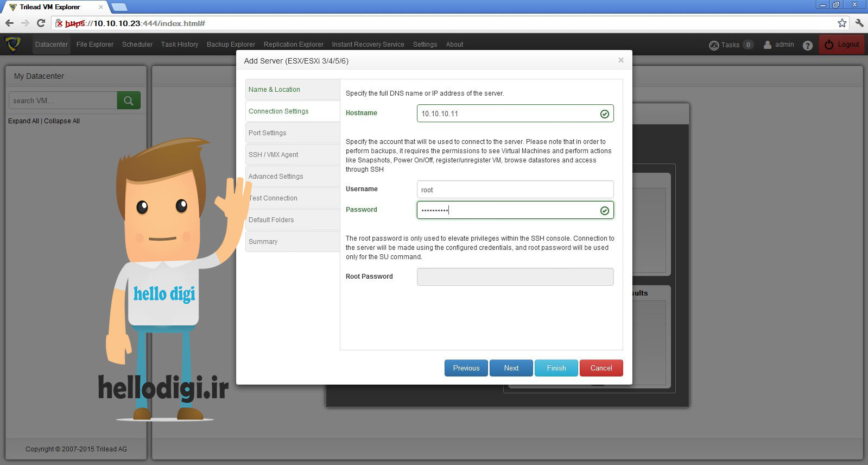The image size is (868, 465).
Task: Click the Username input field
Action: (x=515, y=190)
